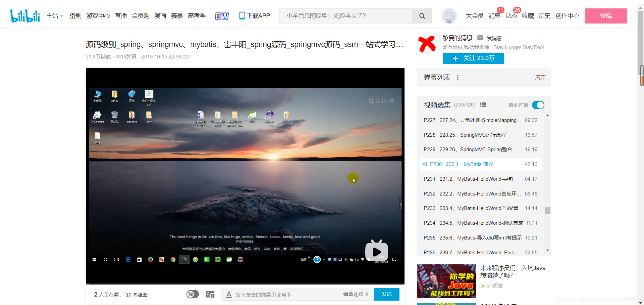This screenshot has height=305, width=644.
Task: Play P229 SpringMVC-Spring整合
Action: point(480,149)
